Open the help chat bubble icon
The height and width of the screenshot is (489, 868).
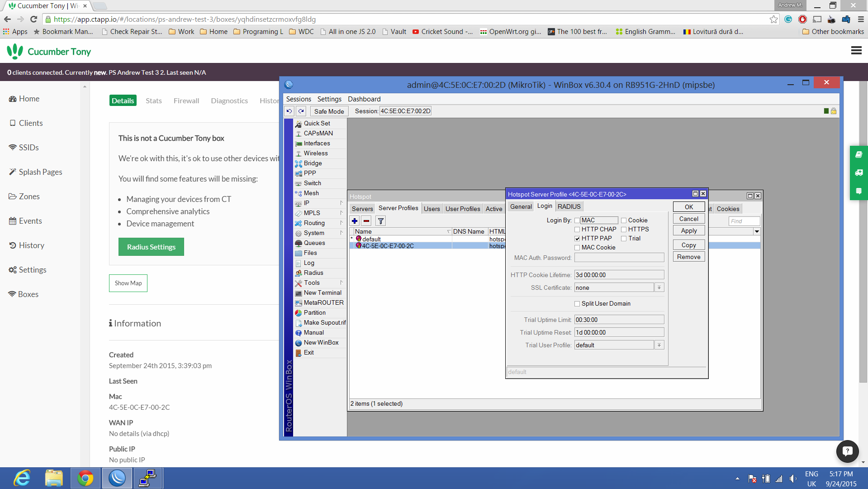(x=847, y=451)
